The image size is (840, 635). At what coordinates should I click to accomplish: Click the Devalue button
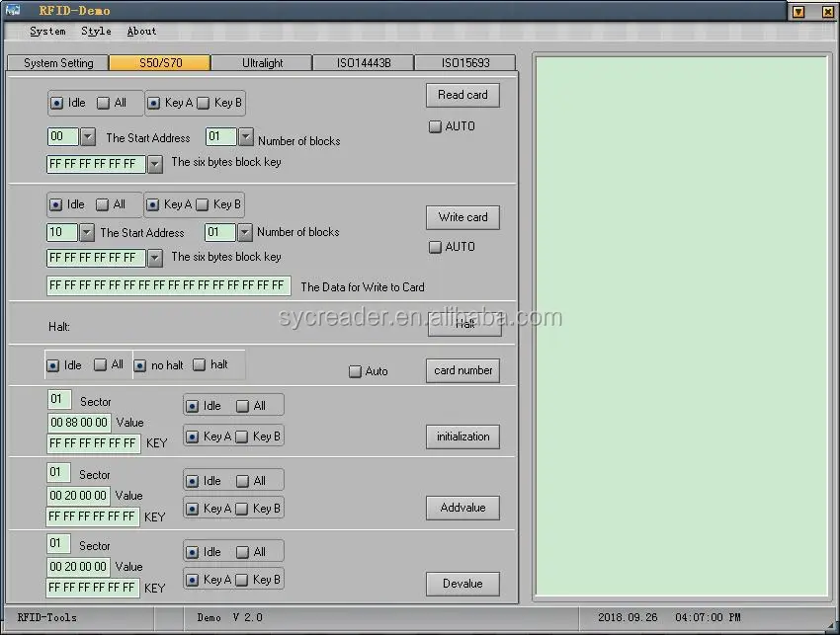pos(462,584)
